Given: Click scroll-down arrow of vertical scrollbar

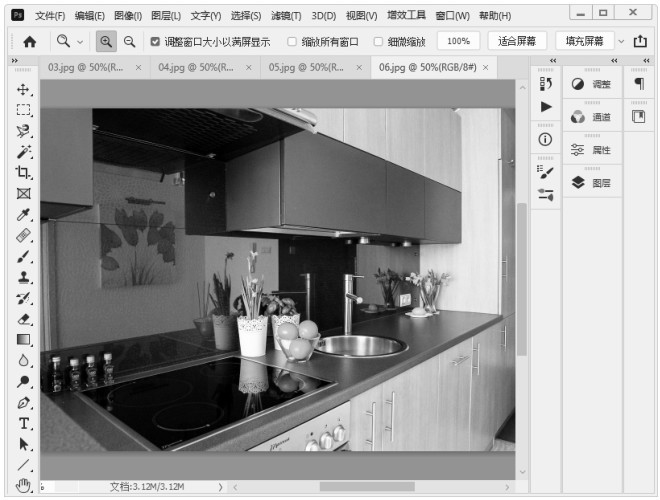Looking at the screenshot, I should coord(522,472).
